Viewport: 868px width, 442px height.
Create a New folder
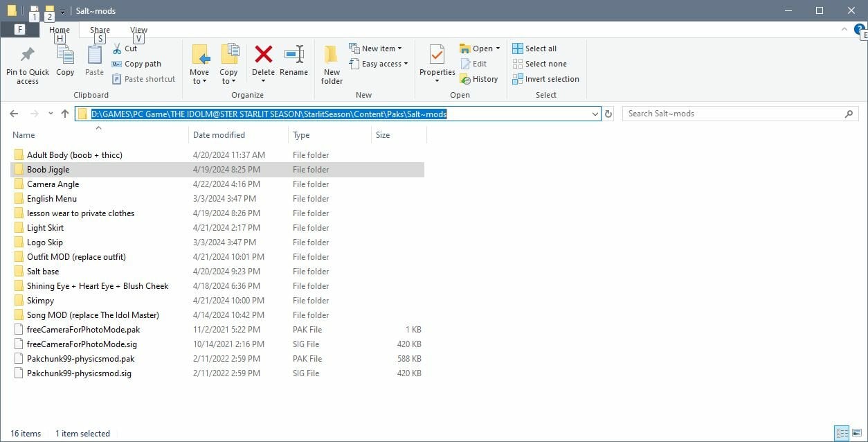coord(332,65)
